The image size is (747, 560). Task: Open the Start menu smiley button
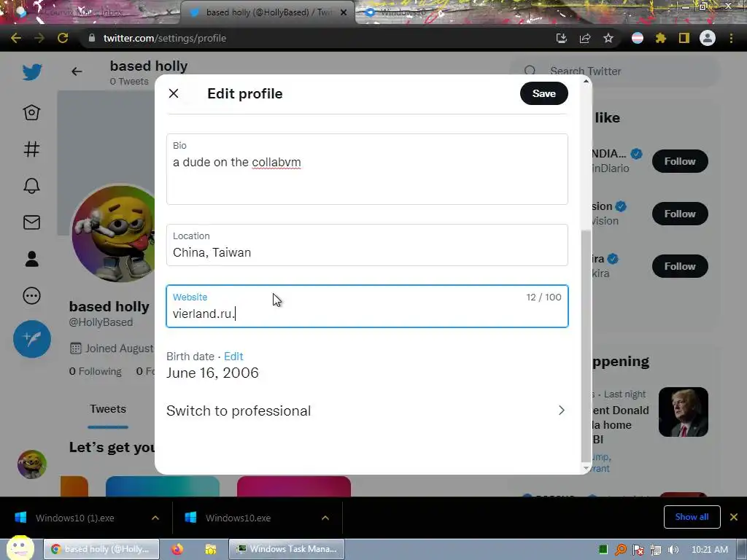20,548
